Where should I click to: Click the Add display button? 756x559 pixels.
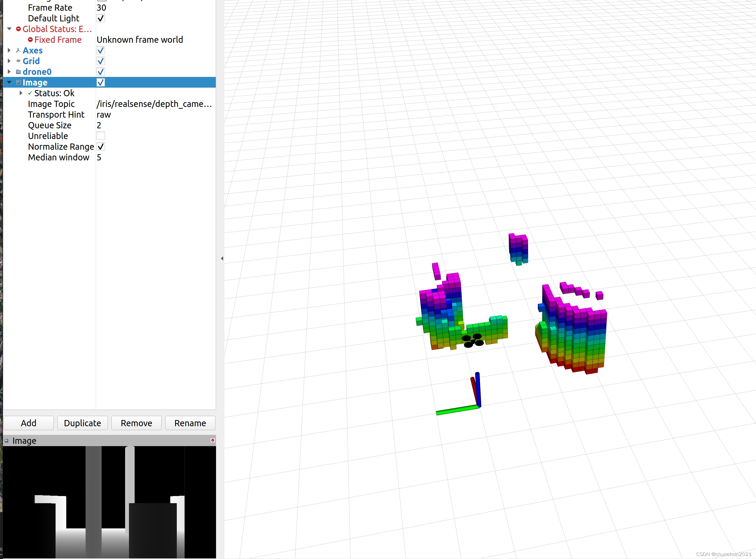pyautogui.click(x=29, y=423)
